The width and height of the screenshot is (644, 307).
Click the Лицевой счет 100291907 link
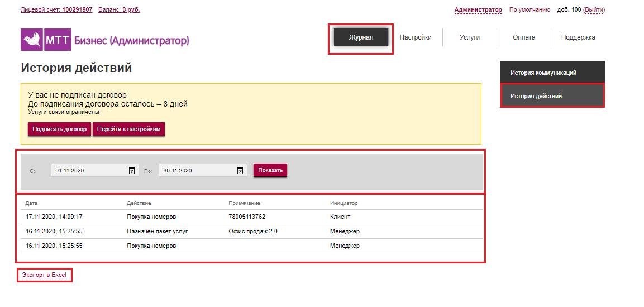[56, 10]
